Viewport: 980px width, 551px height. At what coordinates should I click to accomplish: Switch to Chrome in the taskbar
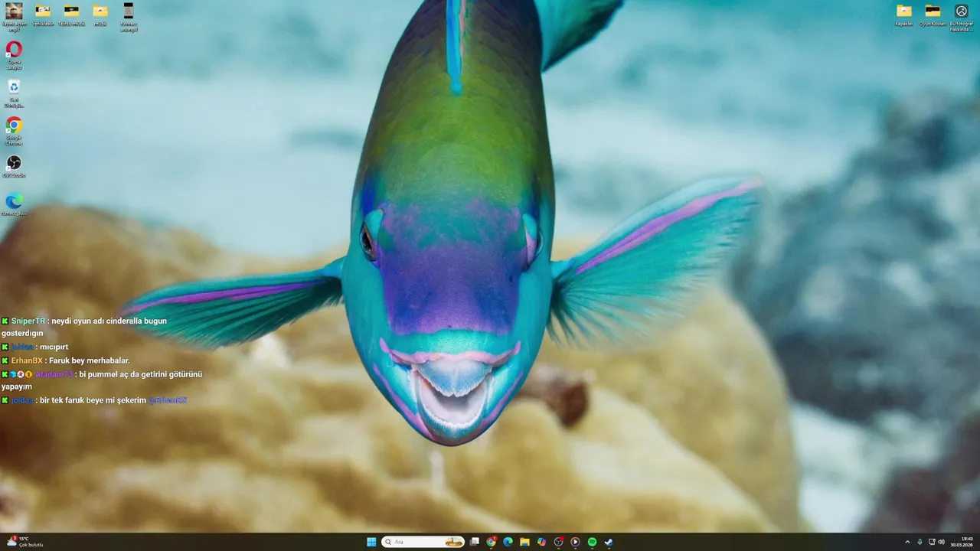(x=492, y=542)
